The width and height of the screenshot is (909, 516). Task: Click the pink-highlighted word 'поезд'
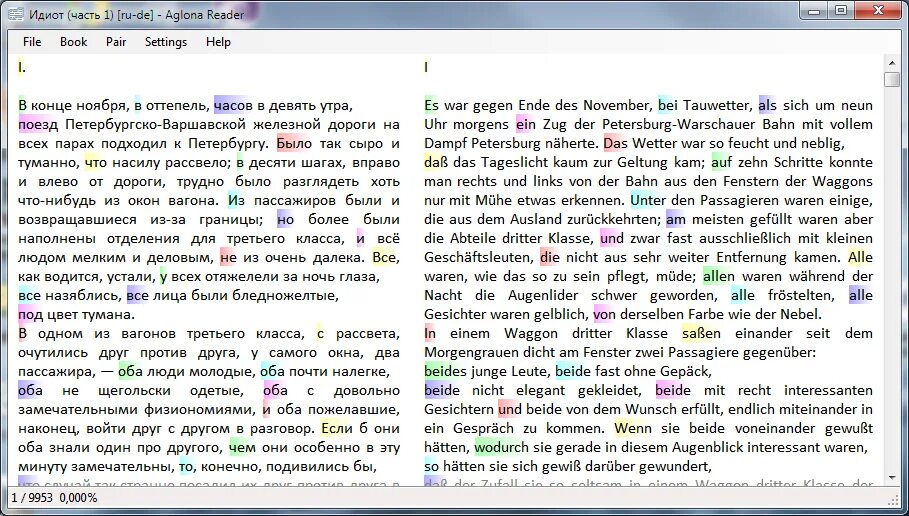click(x=38, y=125)
